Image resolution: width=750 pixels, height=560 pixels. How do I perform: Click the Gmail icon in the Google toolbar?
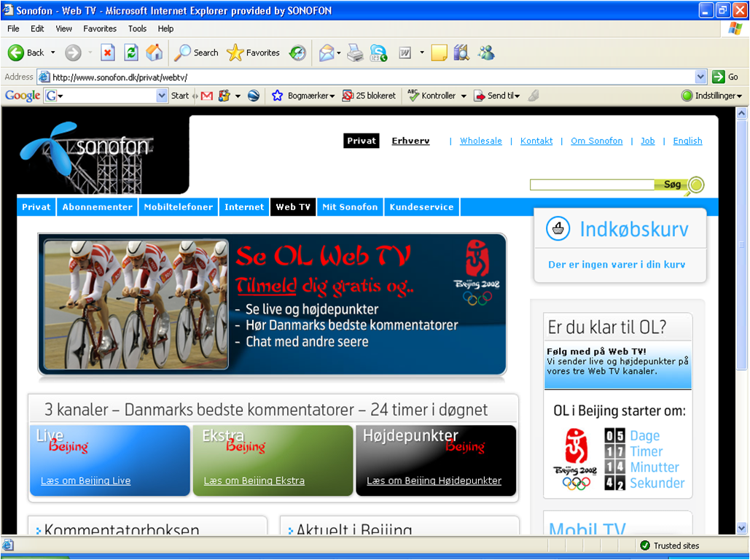[207, 96]
